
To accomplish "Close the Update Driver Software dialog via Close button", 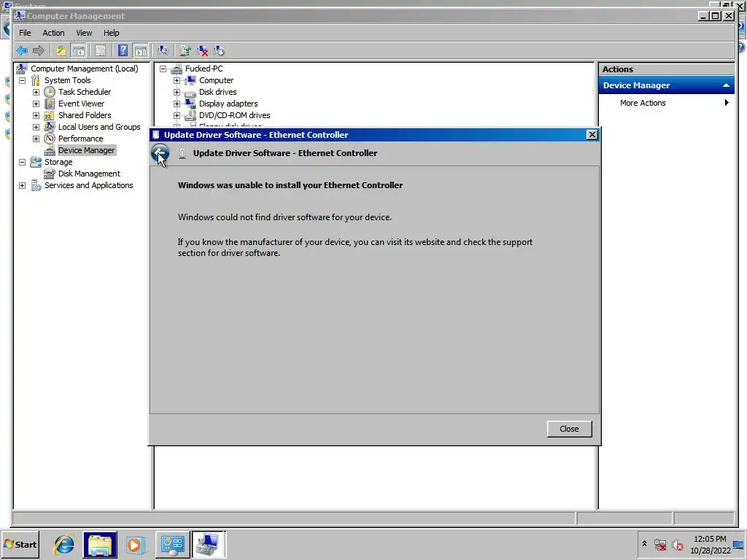I will click(569, 429).
